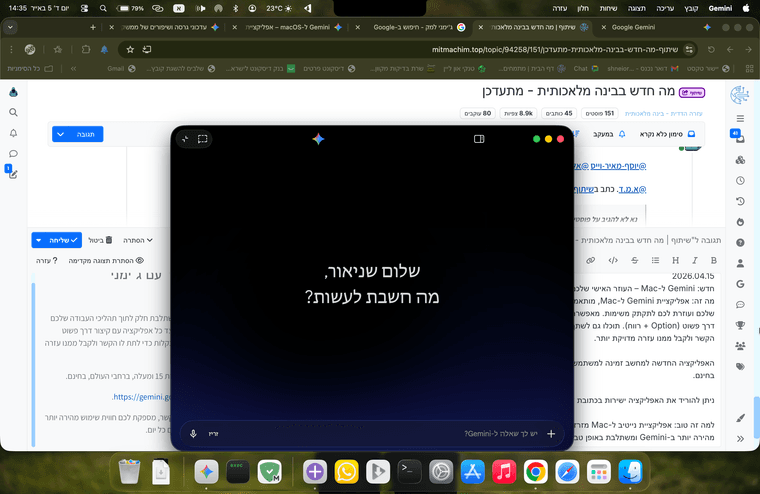Open the tab search chevron dropdown in Chrome
Viewport: 760px width, 494px height.
click(10, 28)
